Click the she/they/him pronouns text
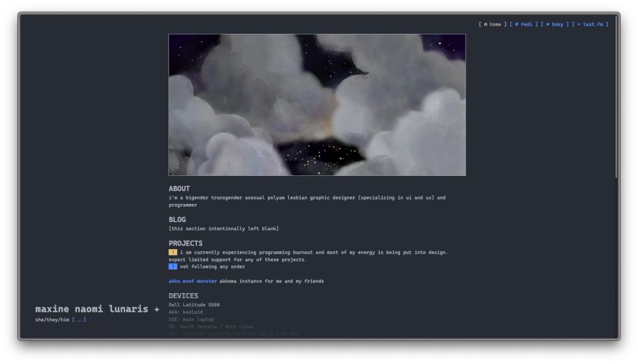 pyautogui.click(x=52, y=319)
